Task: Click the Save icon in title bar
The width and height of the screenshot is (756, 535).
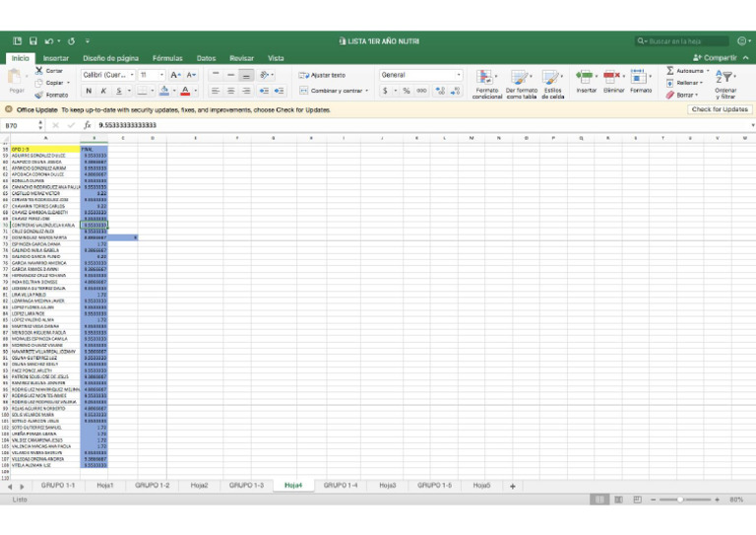Action: click(x=32, y=41)
